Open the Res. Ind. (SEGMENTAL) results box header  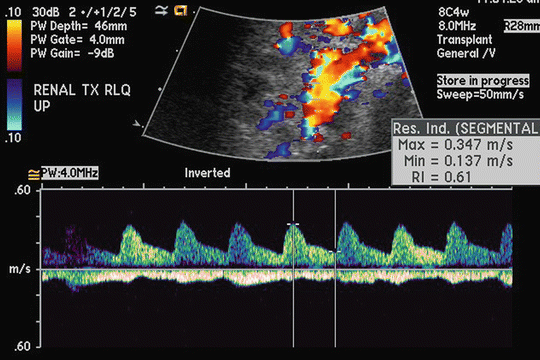point(466,128)
